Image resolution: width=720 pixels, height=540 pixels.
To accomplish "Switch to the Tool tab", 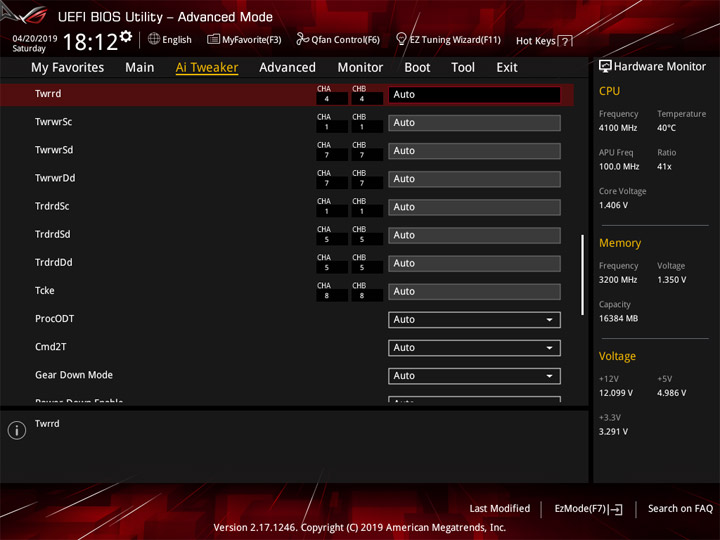I will click(x=463, y=68).
